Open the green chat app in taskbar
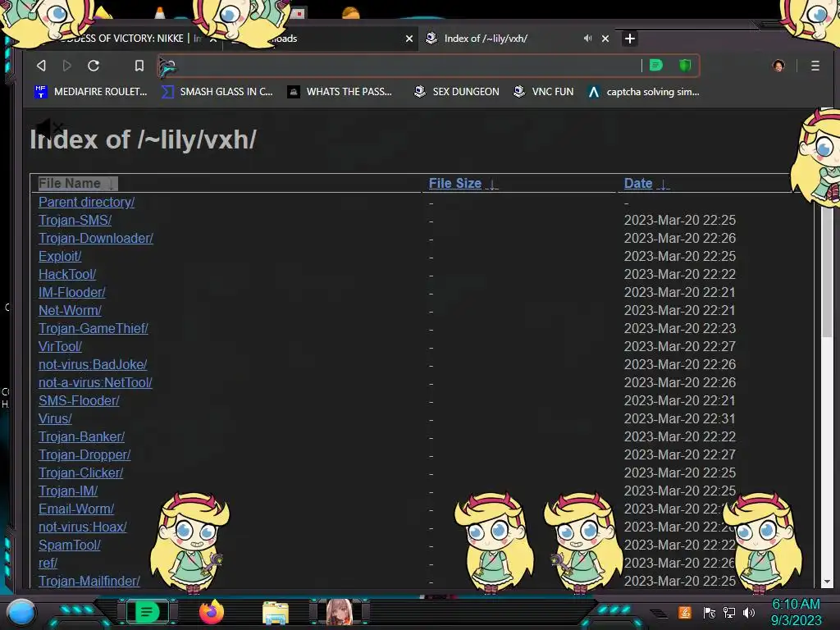 click(147, 612)
